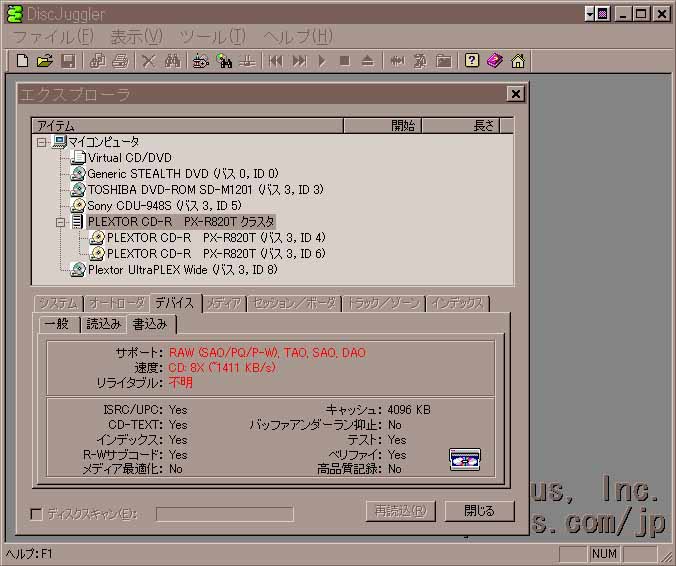Click the Plextor UltraPLEX Wide drive icon
Image resolution: width=676 pixels, height=566 pixels.
click(x=78, y=269)
